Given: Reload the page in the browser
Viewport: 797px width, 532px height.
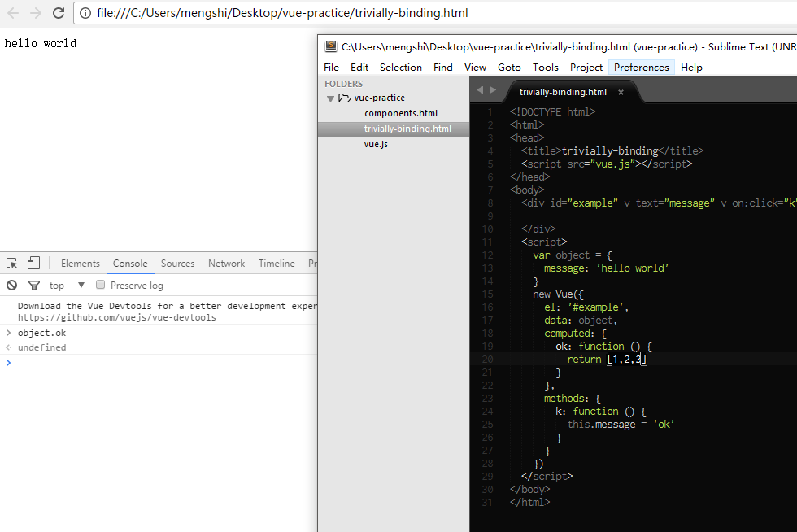Looking at the screenshot, I should click(59, 13).
